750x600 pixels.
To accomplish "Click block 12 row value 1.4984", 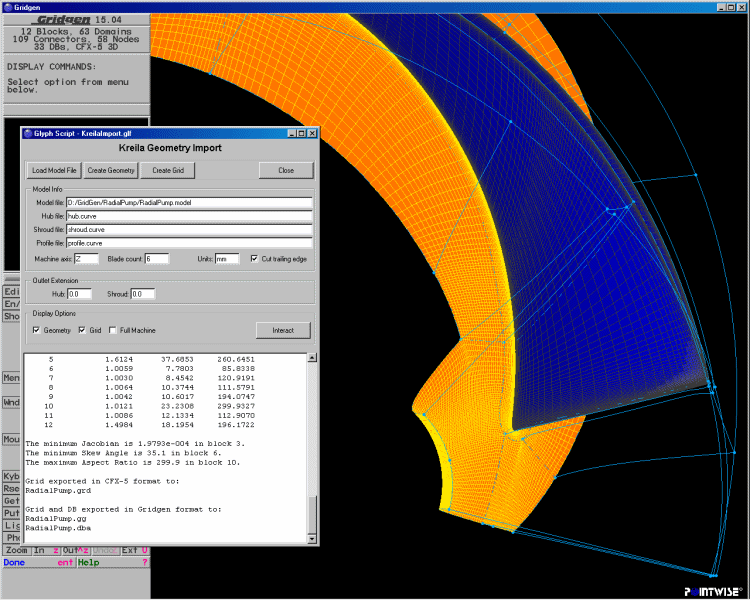I will pyautogui.click(x=119, y=425).
